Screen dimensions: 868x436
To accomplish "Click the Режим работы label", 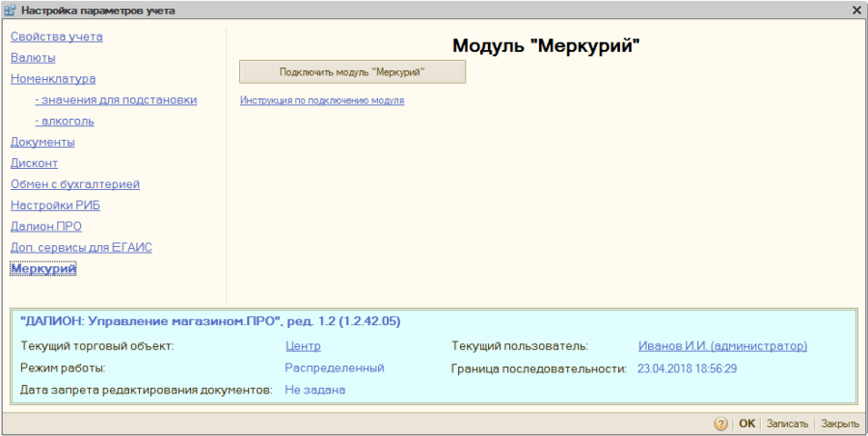I will (x=63, y=368).
